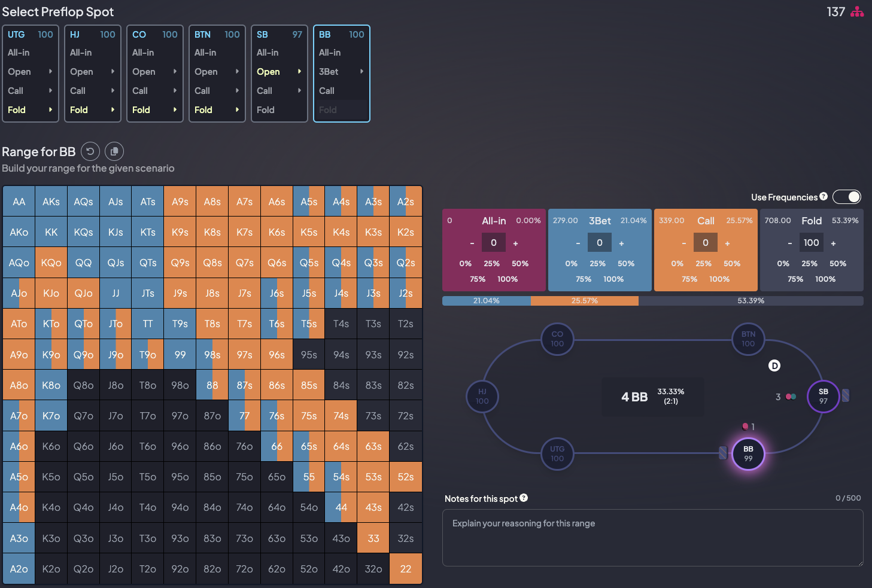Click minus in the Call panel

click(684, 243)
